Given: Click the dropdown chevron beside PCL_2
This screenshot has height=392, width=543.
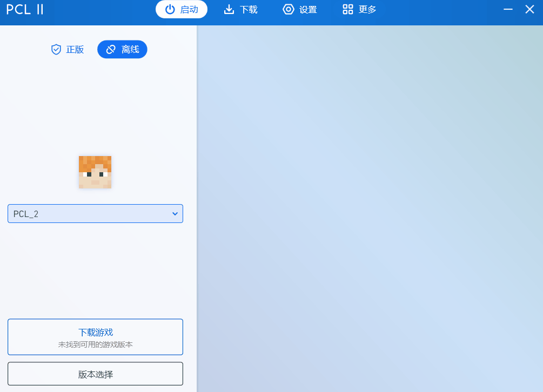Looking at the screenshot, I should (x=175, y=213).
